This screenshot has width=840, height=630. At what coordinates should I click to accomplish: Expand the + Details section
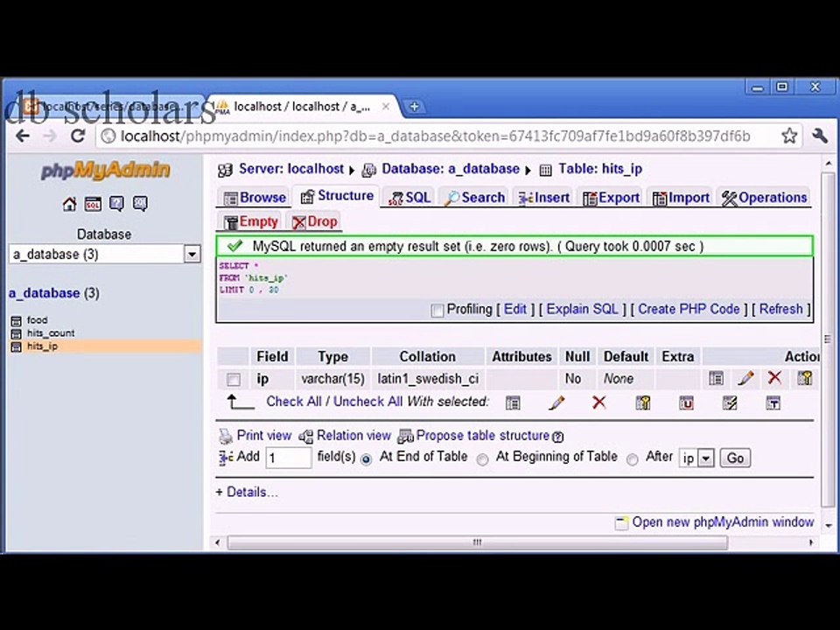point(247,492)
